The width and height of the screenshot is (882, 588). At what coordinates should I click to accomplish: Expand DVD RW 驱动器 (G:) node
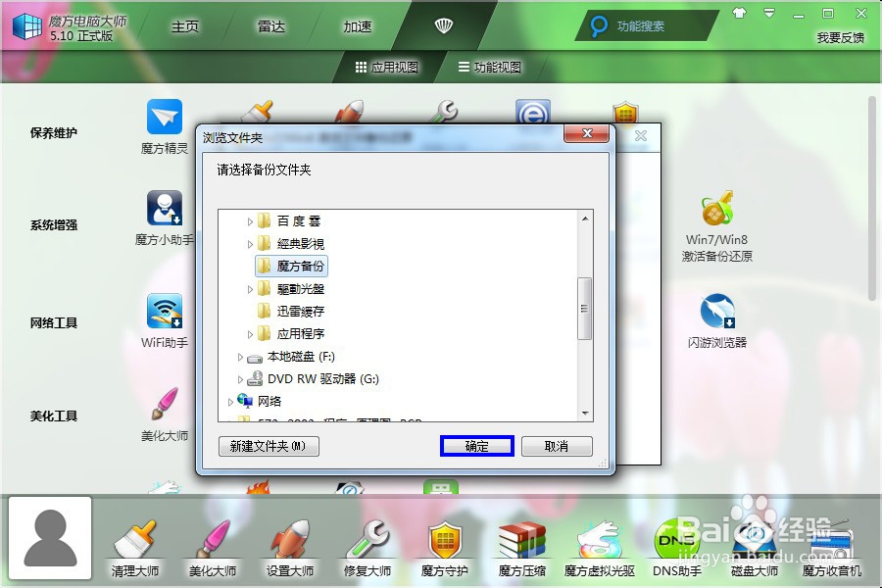(240, 379)
